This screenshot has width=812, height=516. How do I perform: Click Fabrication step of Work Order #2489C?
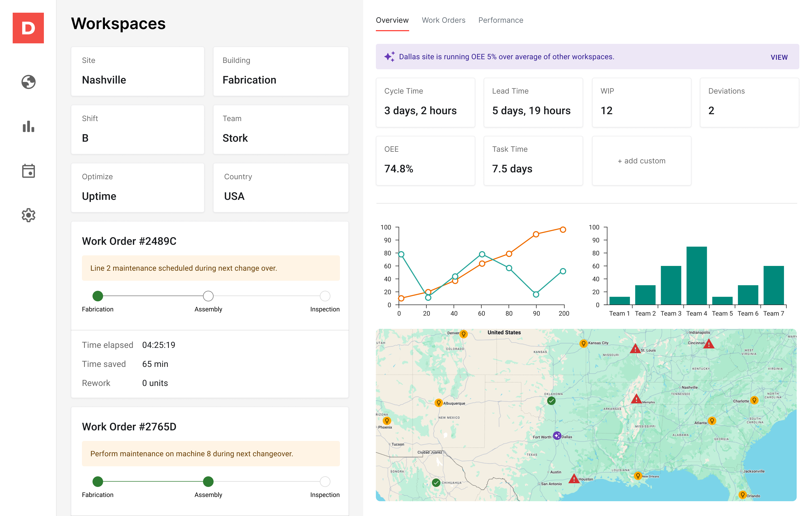click(x=98, y=296)
